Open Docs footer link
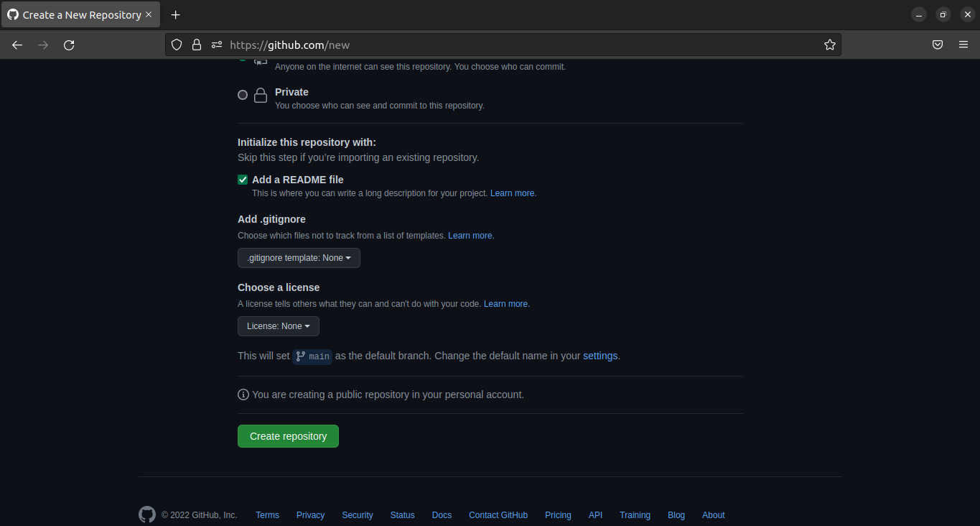980x526 pixels. 442,515
